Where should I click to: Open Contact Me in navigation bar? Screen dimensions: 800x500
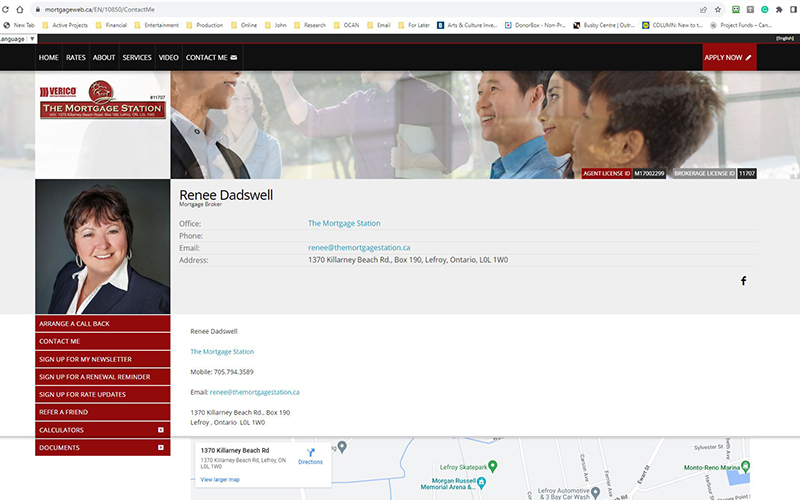point(211,58)
